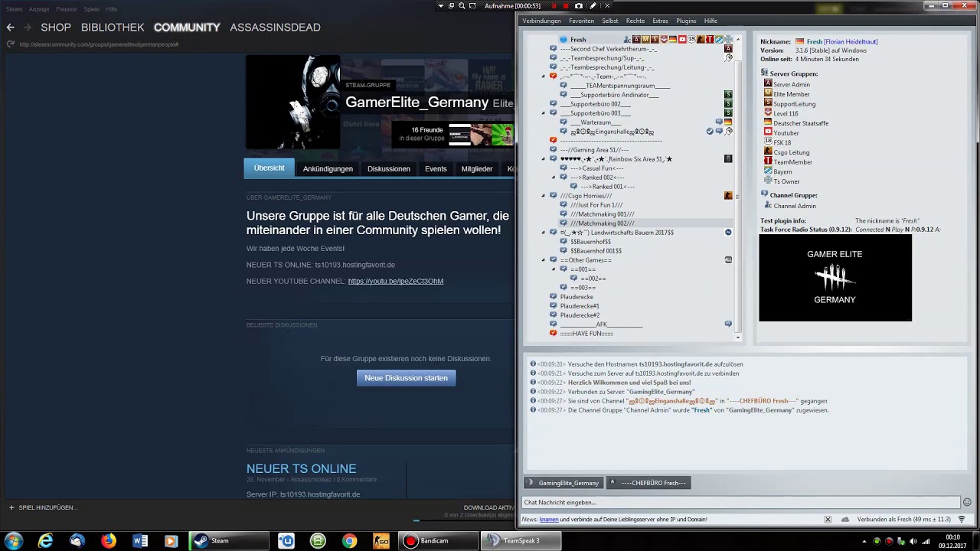
Task: Collapse the Other Games channel
Action: (544, 260)
